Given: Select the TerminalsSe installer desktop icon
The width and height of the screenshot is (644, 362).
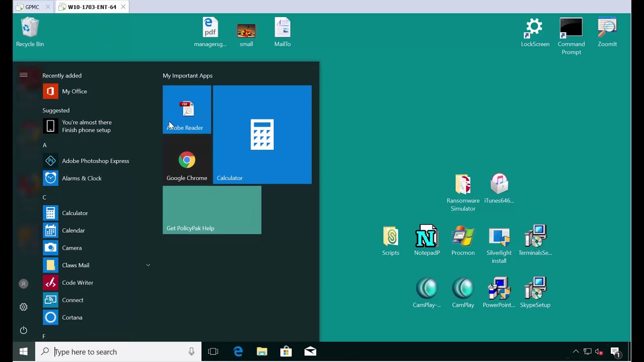Looking at the screenshot, I should pyautogui.click(x=535, y=241).
